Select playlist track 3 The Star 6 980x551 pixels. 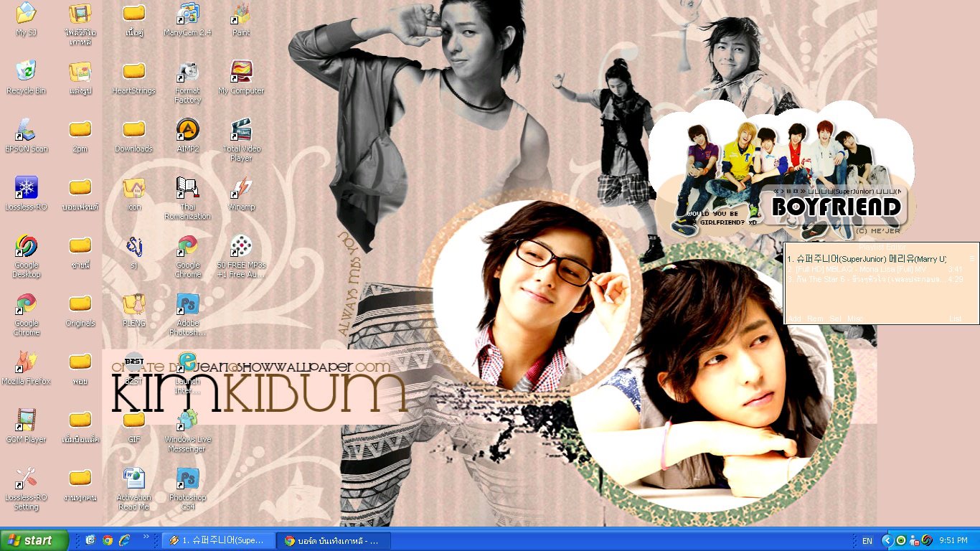[x=876, y=279]
